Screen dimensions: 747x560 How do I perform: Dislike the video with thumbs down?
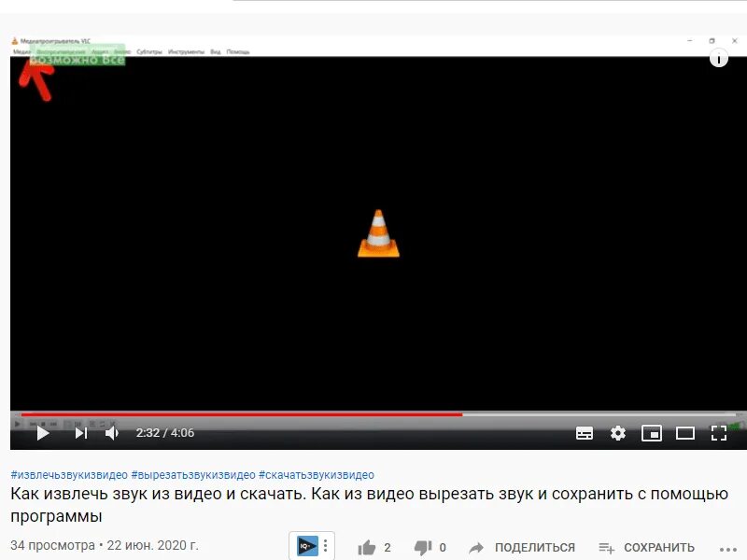(x=423, y=548)
